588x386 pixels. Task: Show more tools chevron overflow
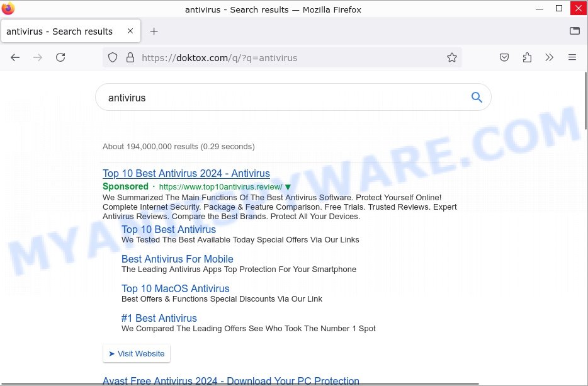coord(550,57)
